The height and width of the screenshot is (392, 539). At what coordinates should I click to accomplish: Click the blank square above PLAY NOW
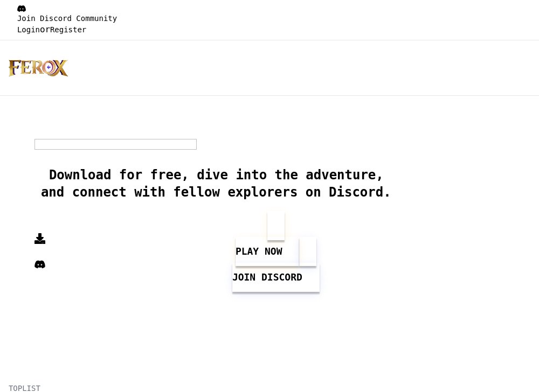point(276,226)
